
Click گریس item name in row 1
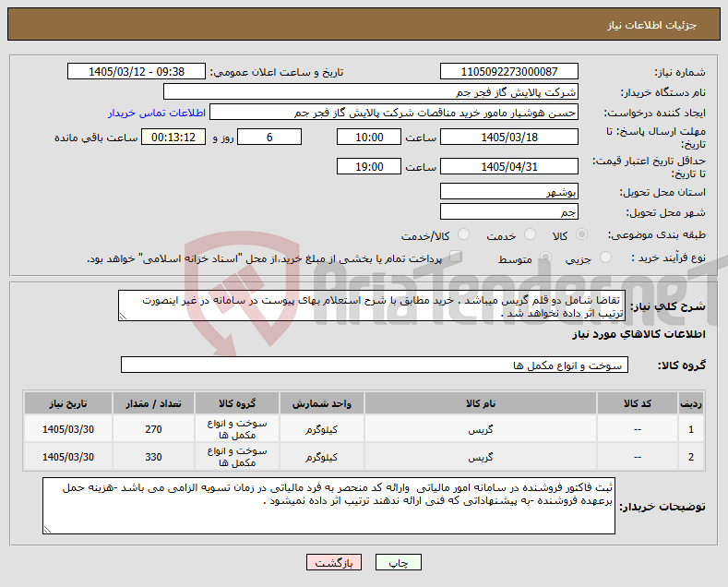pos(481,429)
